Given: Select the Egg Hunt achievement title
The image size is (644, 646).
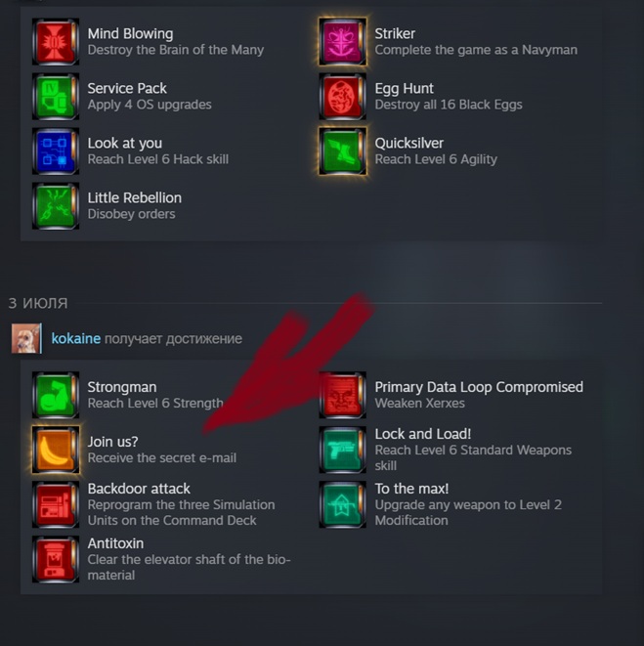Looking at the screenshot, I should [404, 89].
